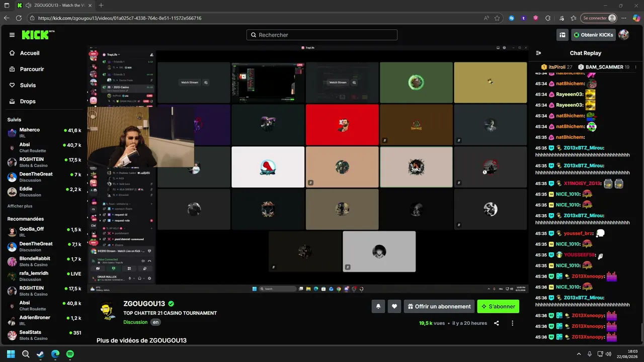Open Edge tab actions menu
Screen dimensions: 644x362
pyautogui.click(x=7, y=5)
